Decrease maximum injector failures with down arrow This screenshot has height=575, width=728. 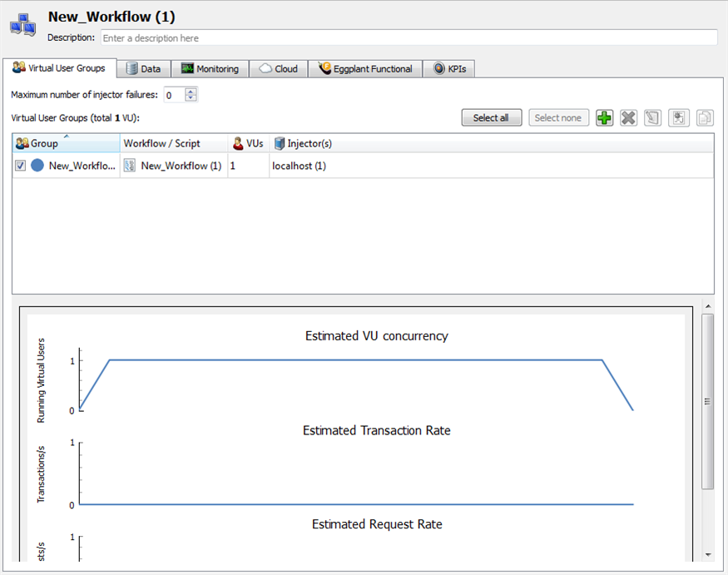[191, 98]
